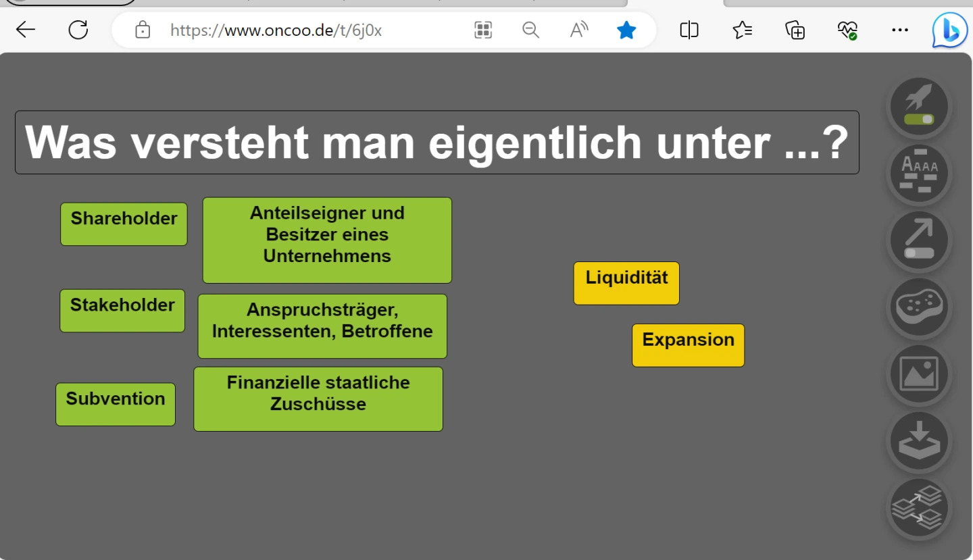Toggle the blue favorite star
The image size is (973, 560).
coord(626,30)
